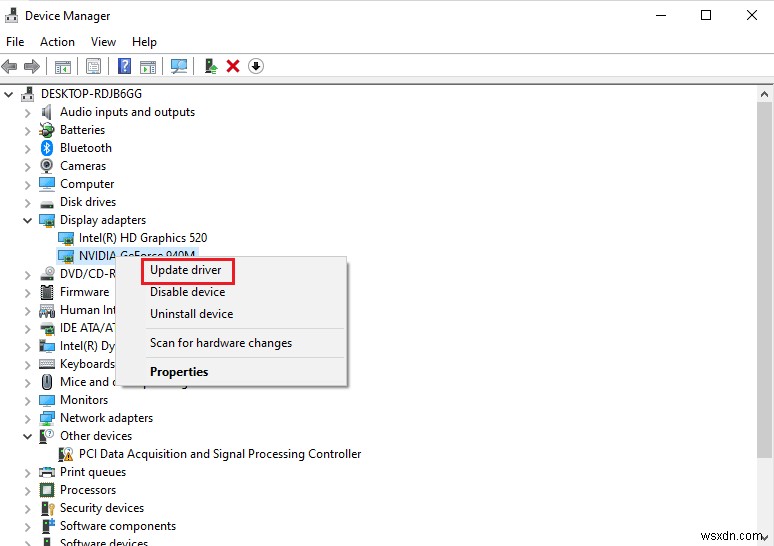Expand the Network adapters arrow
The width and height of the screenshot is (774, 546).
coord(28,419)
